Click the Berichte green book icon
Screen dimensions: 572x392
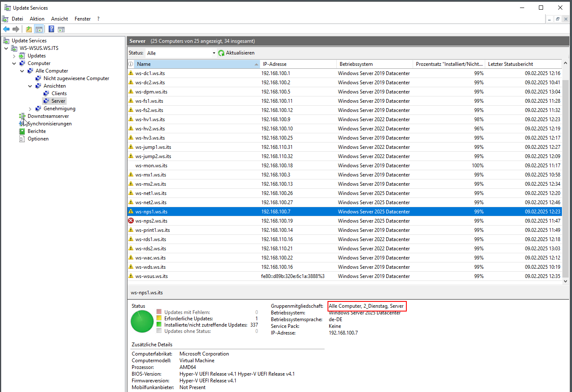point(22,131)
